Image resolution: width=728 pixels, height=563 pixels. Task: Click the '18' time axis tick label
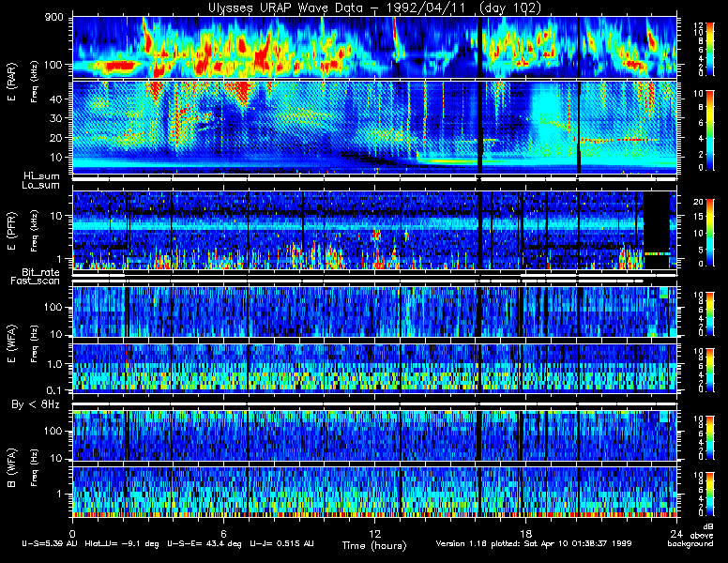(x=525, y=533)
